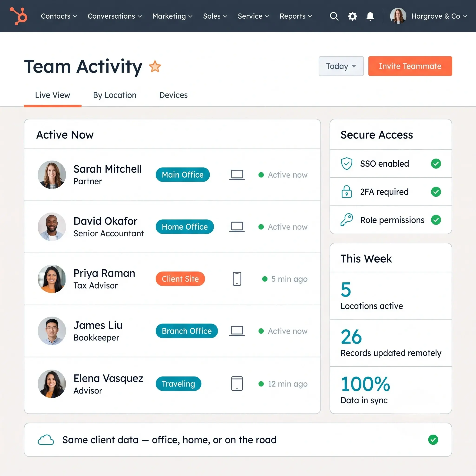This screenshot has width=476, height=476.
Task: Open Sarah Mitchell's profile photo
Action: 52,175
